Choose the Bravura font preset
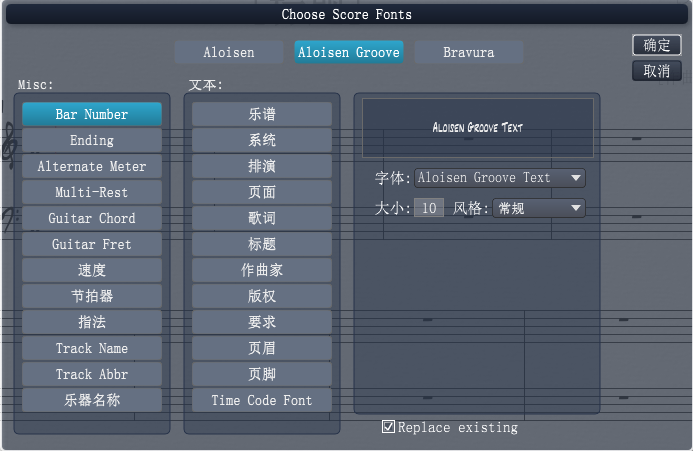 pyautogui.click(x=468, y=52)
